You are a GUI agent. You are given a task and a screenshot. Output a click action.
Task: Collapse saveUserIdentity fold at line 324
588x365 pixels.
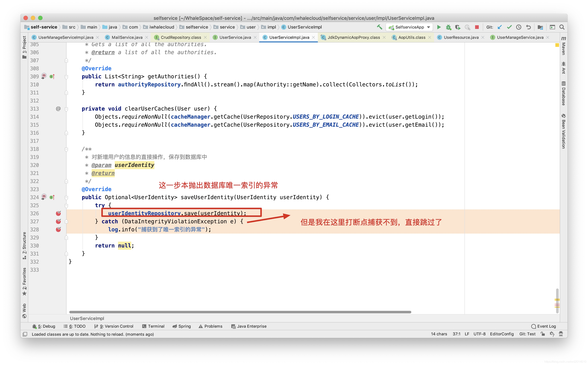point(66,198)
